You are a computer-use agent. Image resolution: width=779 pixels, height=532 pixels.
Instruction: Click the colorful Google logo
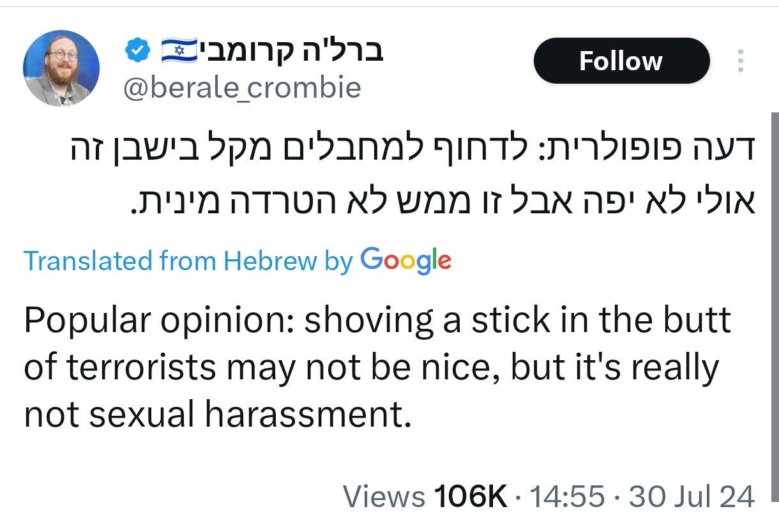click(406, 261)
